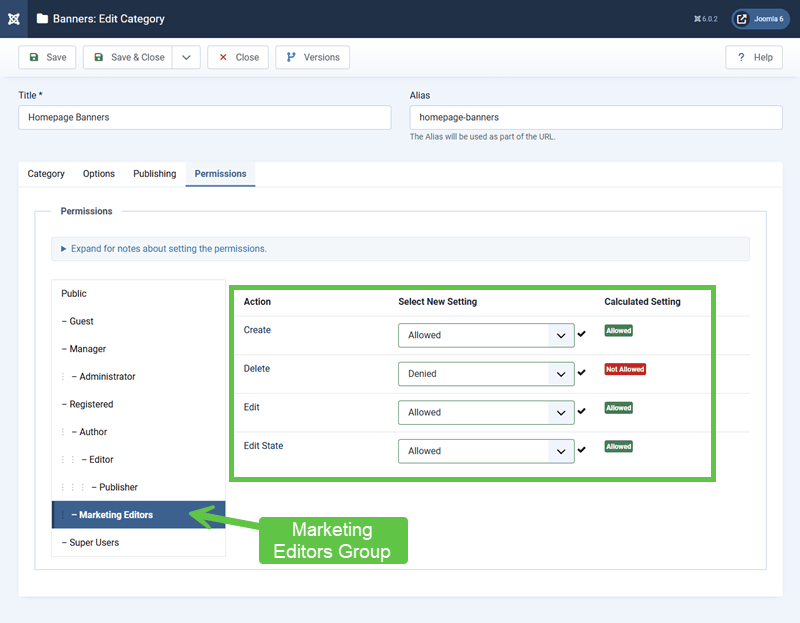Open the Help page
800x623 pixels.
click(754, 57)
